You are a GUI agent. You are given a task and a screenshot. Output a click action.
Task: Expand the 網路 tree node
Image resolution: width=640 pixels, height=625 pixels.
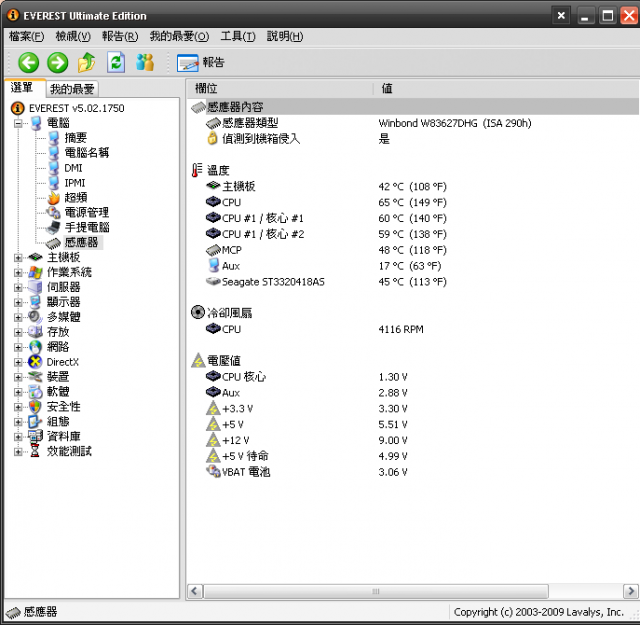coord(18,347)
